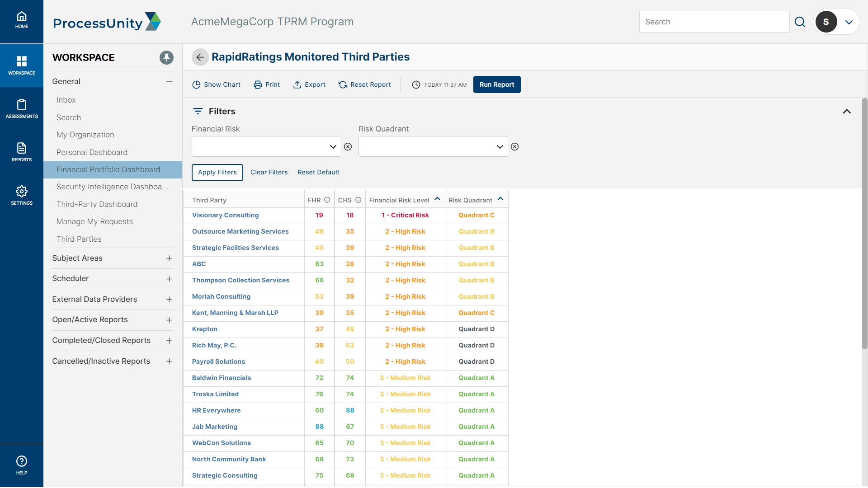This screenshot has width=868, height=488.
Task: Open Security Intelligence Dashboard
Action: [x=113, y=187]
